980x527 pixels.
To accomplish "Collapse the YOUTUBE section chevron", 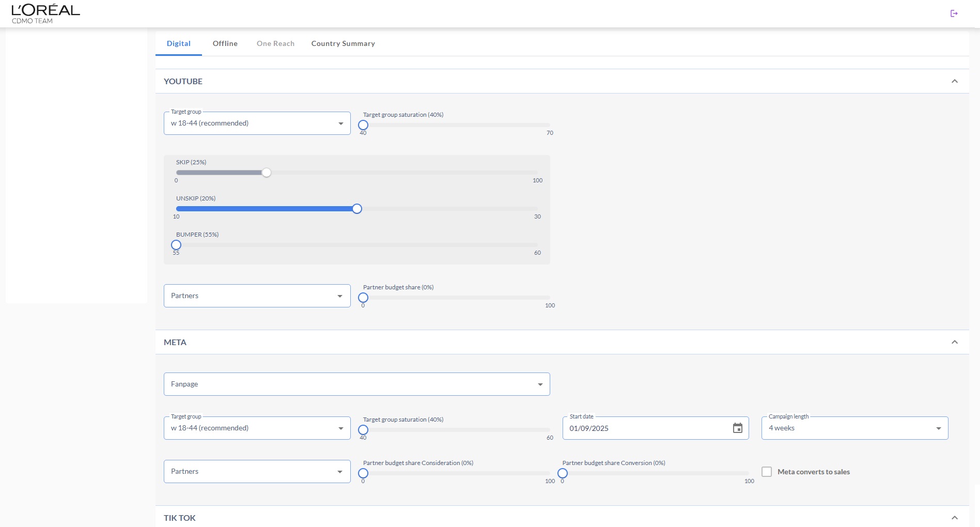I will click(954, 81).
